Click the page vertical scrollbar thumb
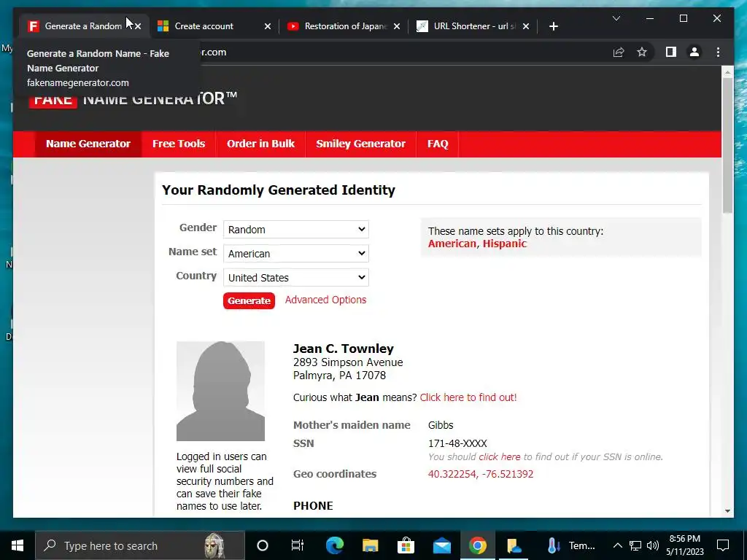 click(727, 145)
